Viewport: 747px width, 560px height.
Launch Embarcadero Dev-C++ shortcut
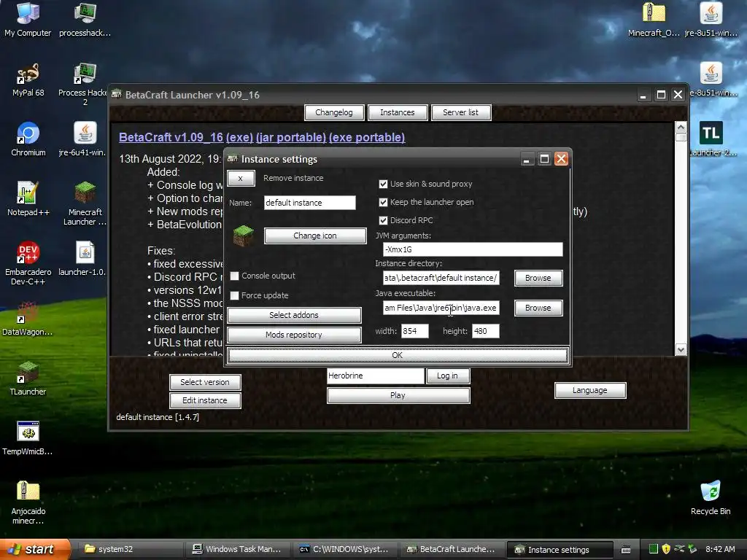28,262
